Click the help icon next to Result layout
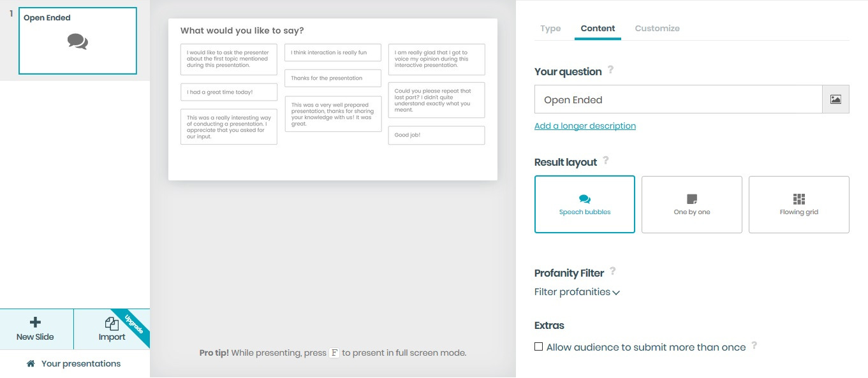The image size is (868, 378). [606, 161]
